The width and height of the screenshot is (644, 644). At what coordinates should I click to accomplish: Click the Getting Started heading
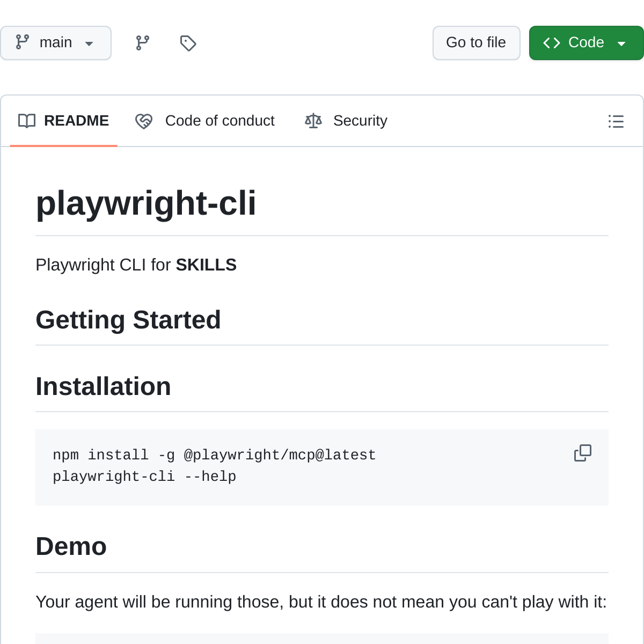(128, 320)
